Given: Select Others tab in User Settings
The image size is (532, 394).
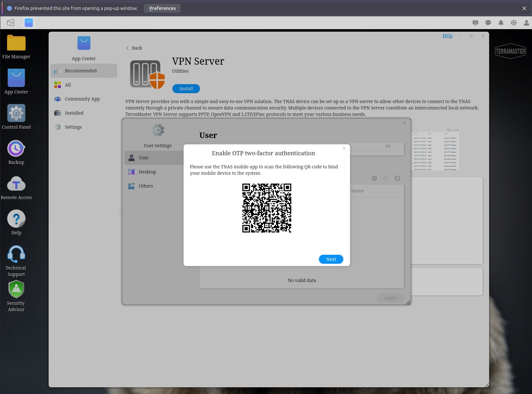Looking at the screenshot, I should coord(154,186).
